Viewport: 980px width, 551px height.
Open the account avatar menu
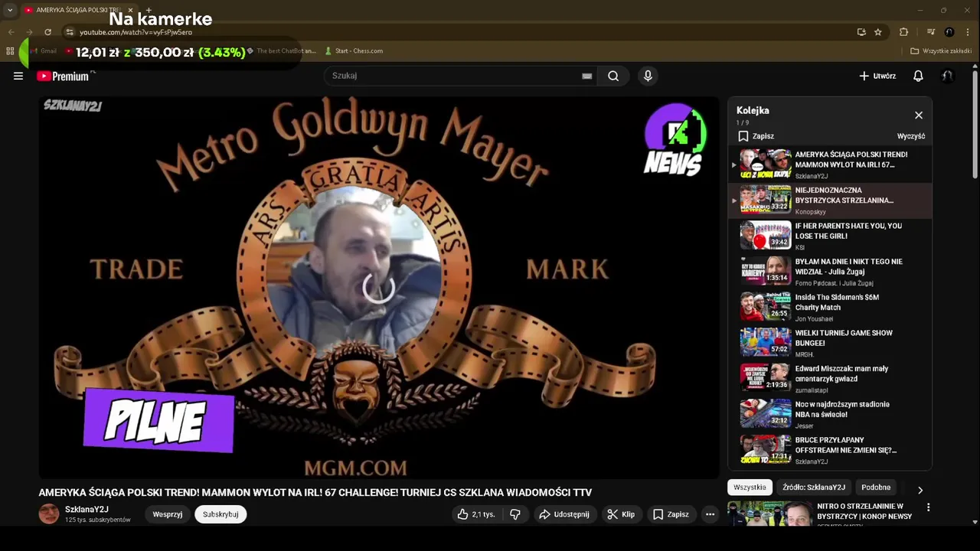click(x=948, y=76)
